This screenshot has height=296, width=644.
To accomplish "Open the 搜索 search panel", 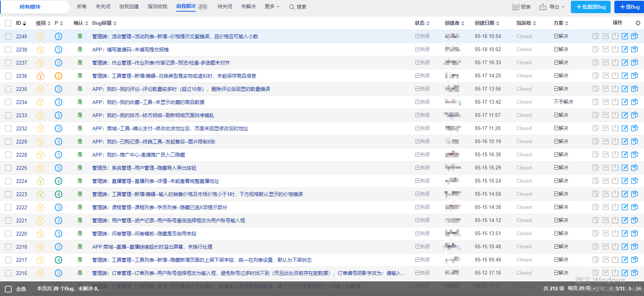I will click(298, 7).
